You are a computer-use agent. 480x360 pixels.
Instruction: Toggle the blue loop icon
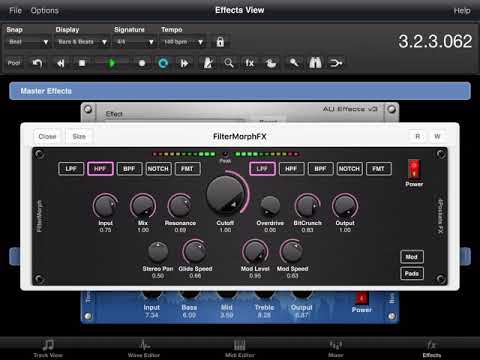[x=163, y=63]
